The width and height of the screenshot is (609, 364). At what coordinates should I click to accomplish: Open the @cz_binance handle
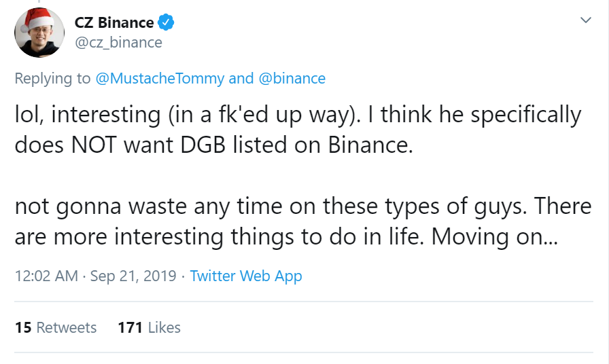click(x=118, y=43)
